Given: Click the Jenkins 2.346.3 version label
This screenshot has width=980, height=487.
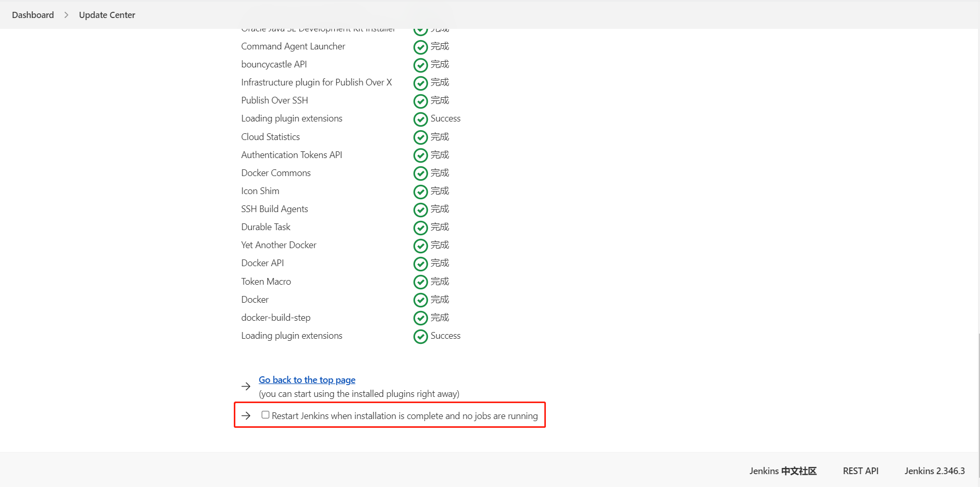Looking at the screenshot, I should 935,471.
